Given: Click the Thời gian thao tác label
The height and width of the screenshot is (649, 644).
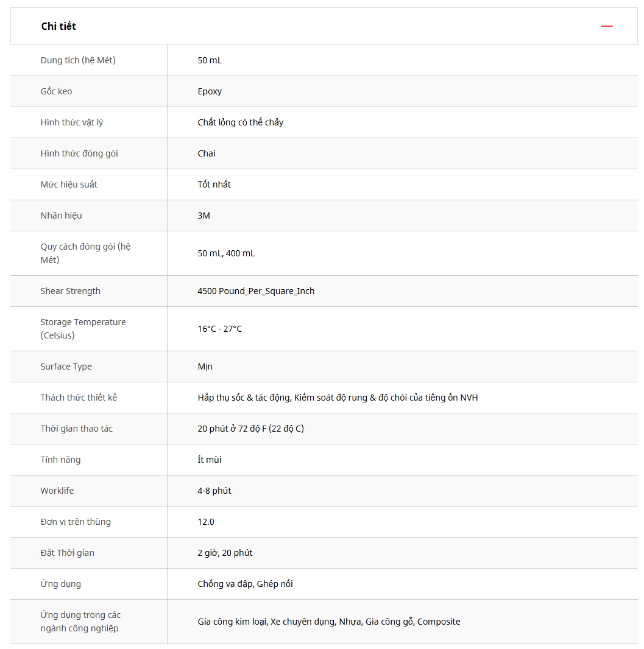Looking at the screenshot, I should pos(77,429).
